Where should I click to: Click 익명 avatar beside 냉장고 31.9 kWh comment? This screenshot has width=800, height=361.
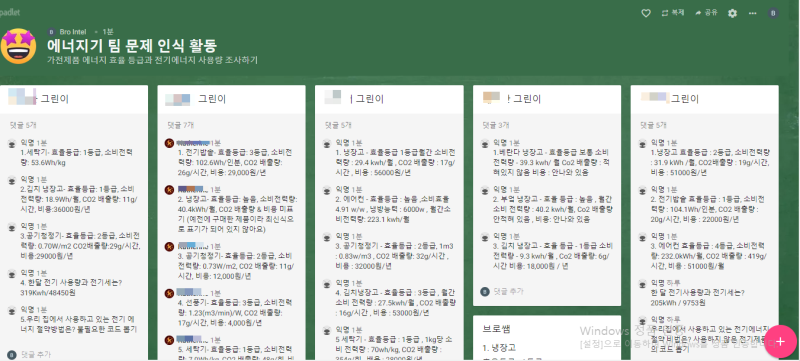point(643,143)
